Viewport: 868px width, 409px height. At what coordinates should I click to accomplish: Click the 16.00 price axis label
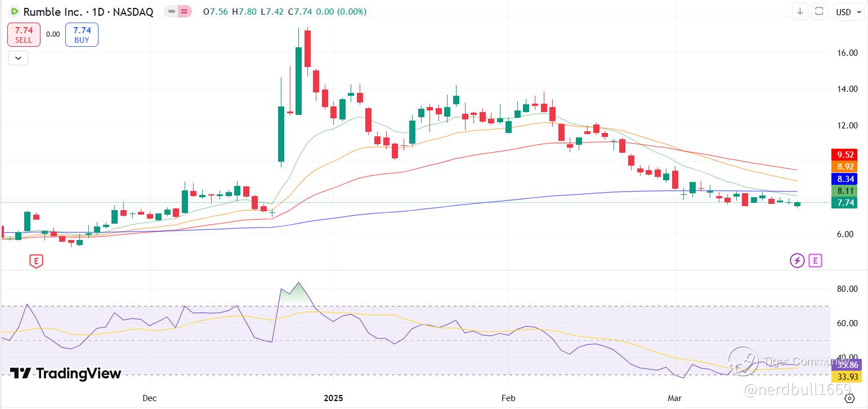pos(847,52)
